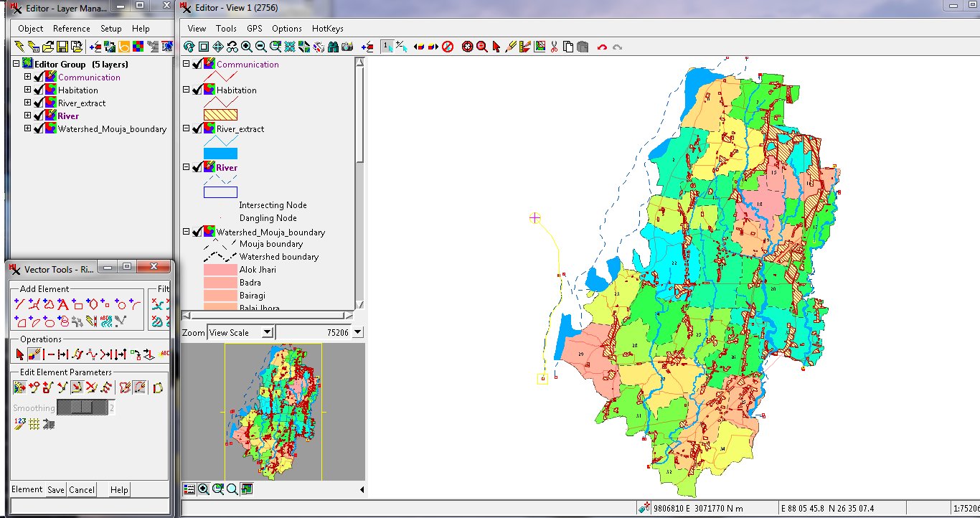
Task: Click the red no-entry cancel icon in View toolbar
Action: 448,47
